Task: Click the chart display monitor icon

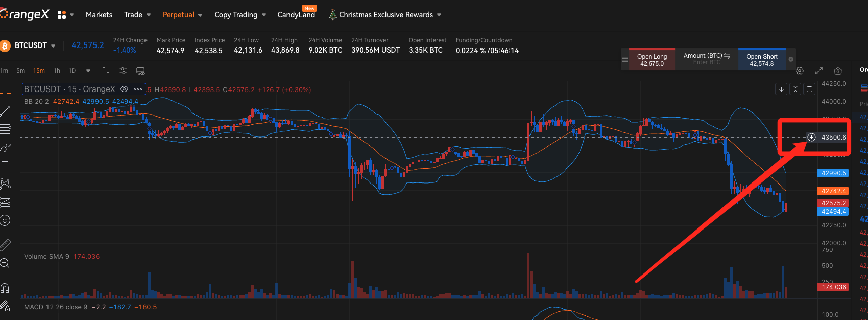Action: (x=141, y=71)
